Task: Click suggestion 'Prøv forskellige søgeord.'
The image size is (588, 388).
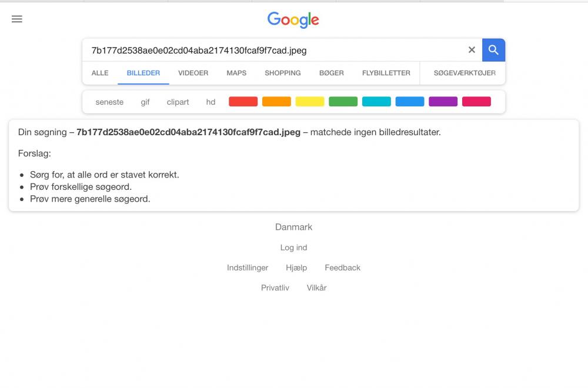Action: click(81, 187)
